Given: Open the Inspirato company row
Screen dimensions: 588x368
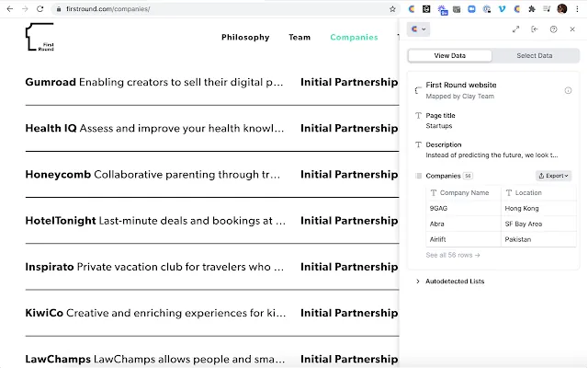Looking at the screenshot, I should tap(212, 267).
